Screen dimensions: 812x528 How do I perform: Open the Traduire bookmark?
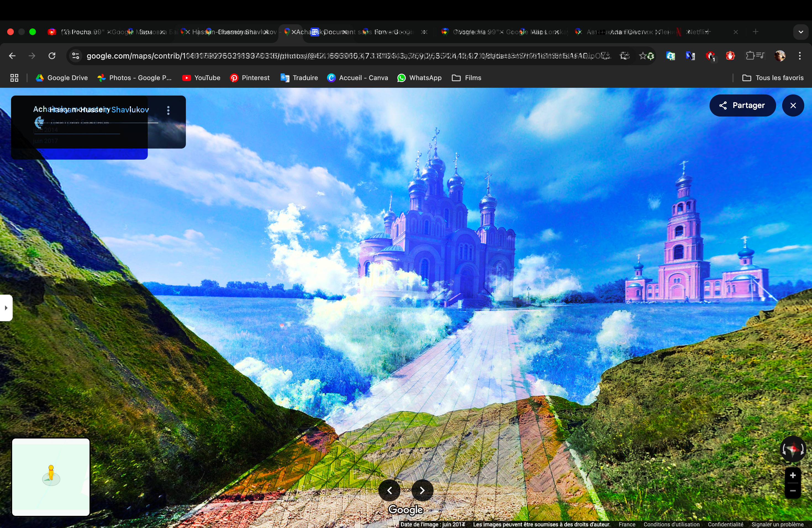(299, 78)
